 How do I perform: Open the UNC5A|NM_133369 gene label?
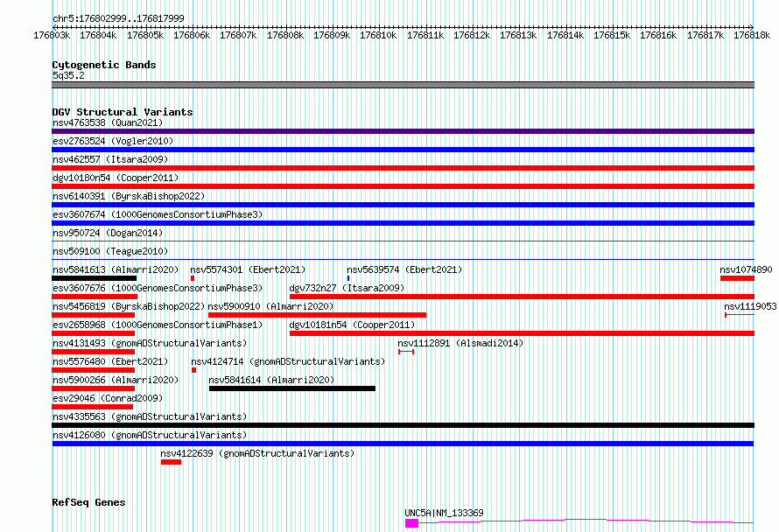point(444,513)
